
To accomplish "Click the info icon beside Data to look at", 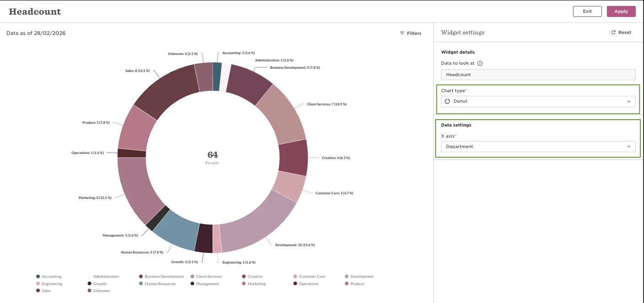I will point(480,64).
